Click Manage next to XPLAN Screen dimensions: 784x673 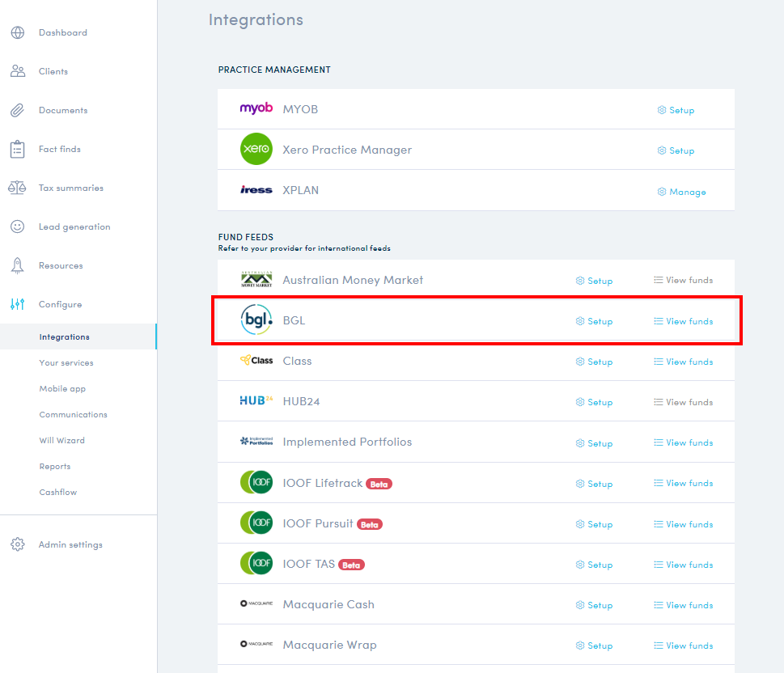682,191
